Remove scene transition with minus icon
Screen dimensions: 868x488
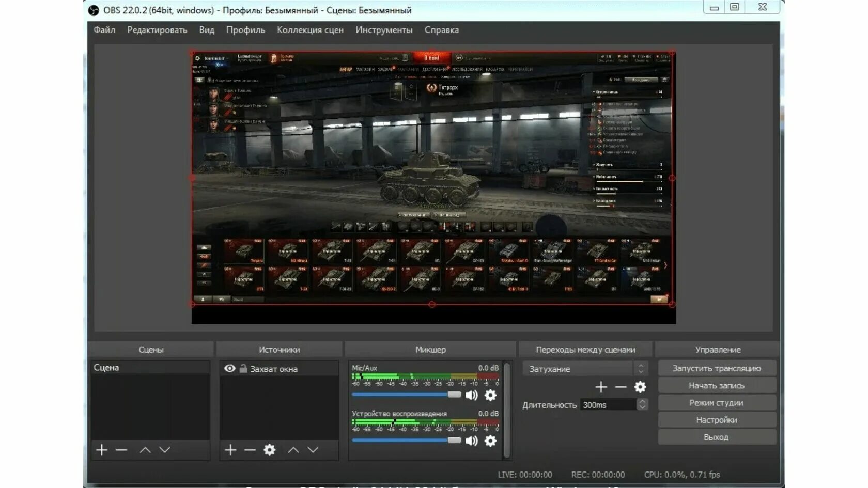[621, 387]
